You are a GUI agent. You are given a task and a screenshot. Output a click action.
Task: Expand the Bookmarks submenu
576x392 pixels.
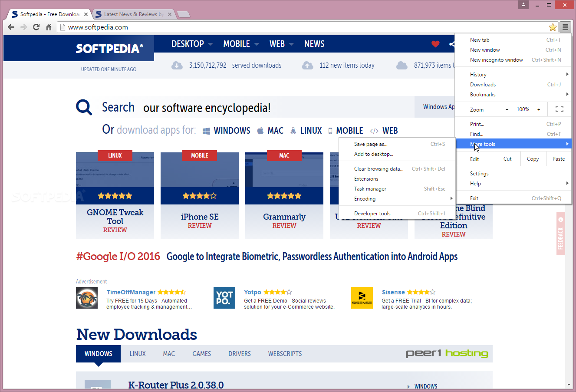click(x=513, y=95)
